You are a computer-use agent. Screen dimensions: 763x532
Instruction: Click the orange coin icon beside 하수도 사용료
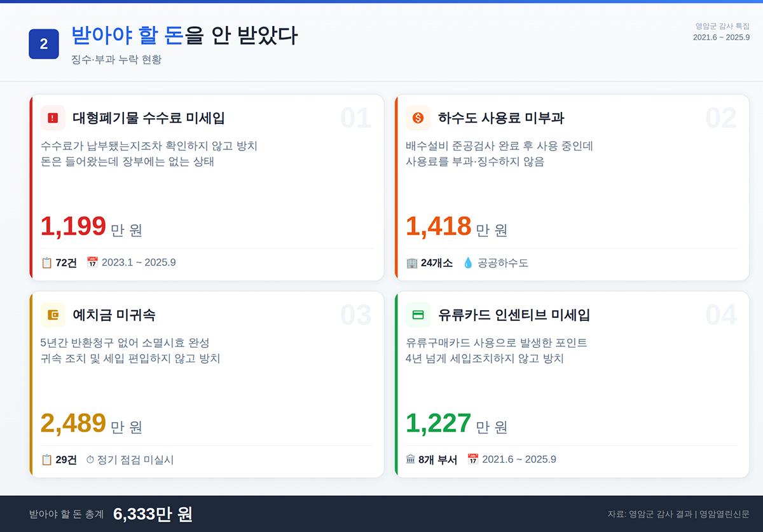pos(418,118)
